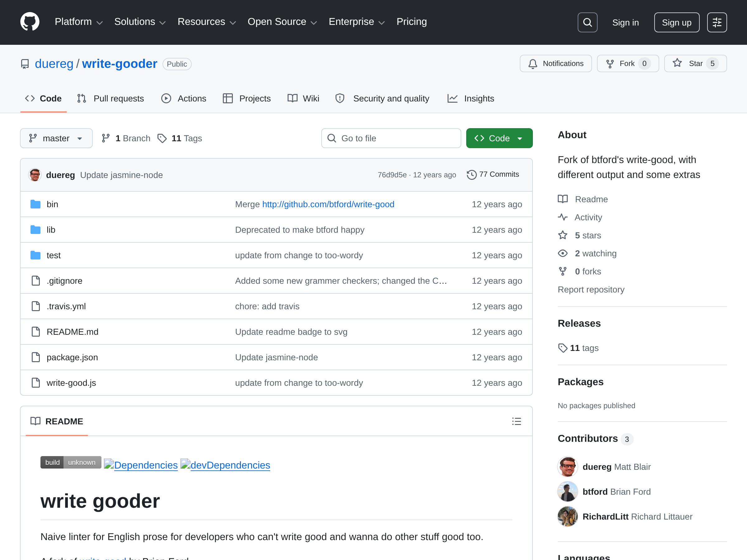Click the Sign up button
The image size is (747, 560).
tap(676, 22)
